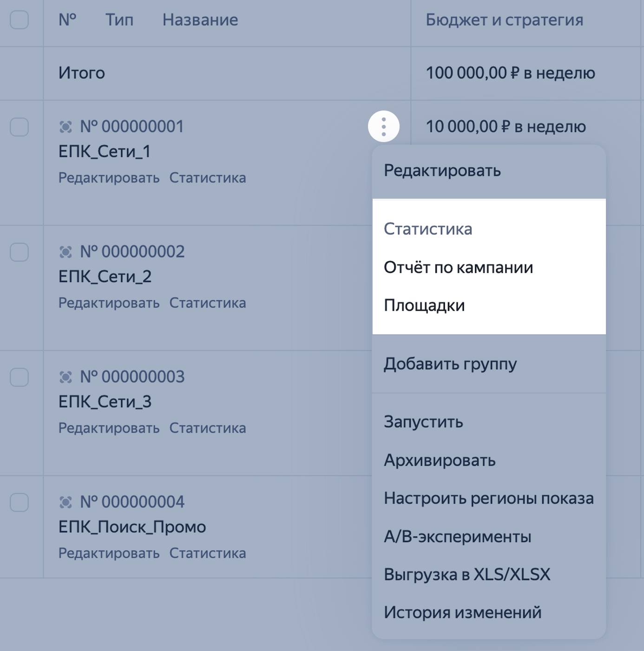Click campaign type icon beside № 000000003
The image size is (644, 651).
point(66,377)
